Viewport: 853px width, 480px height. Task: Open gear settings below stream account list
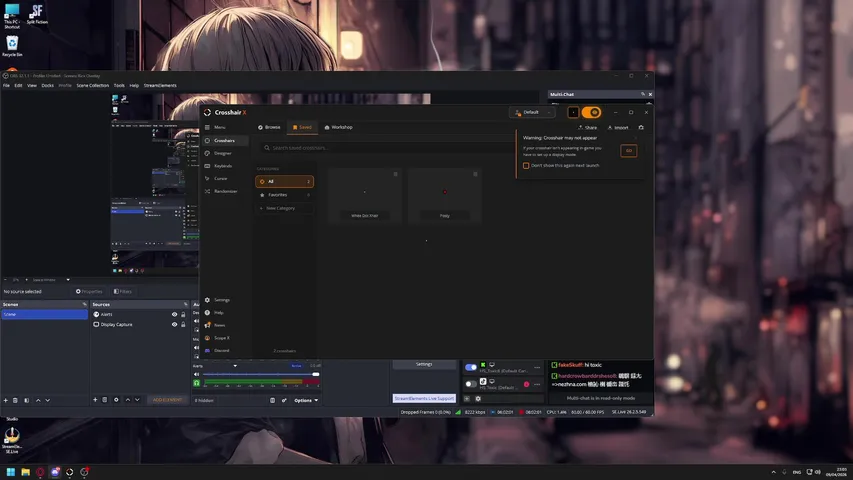478,398
